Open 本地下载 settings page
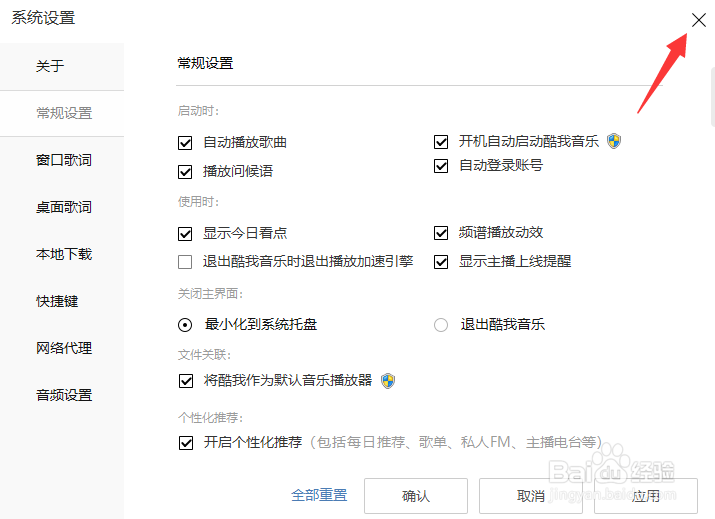 (62, 254)
